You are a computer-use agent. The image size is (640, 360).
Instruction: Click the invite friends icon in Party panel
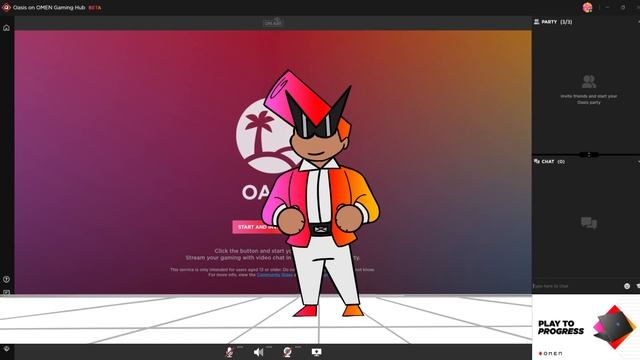tap(589, 82)
